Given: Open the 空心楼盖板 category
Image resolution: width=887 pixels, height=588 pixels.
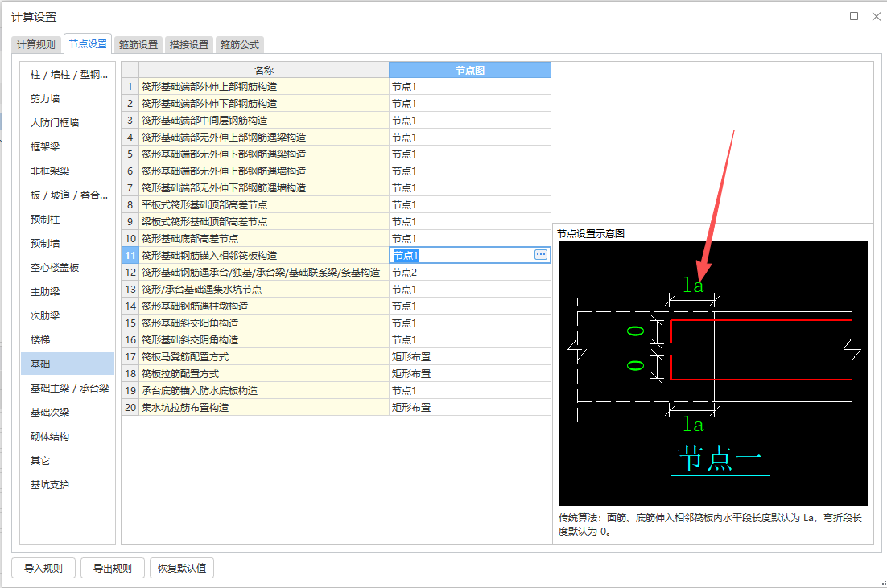Looking at the screenshot, I should click(68, 267).
